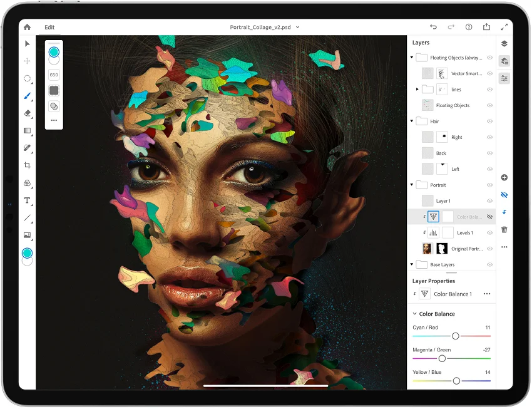
Task: Select Layer 1 in Portrait
Action: [x=451, y=201]
